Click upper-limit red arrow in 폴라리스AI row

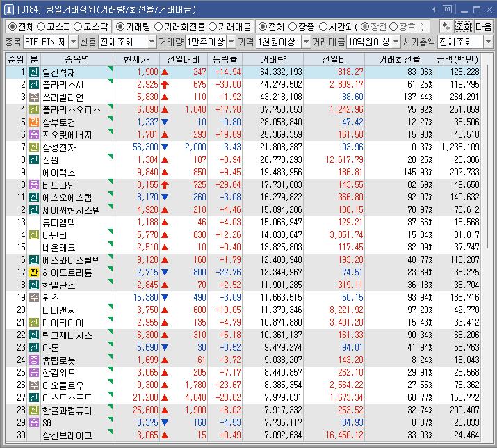point(165,85)
